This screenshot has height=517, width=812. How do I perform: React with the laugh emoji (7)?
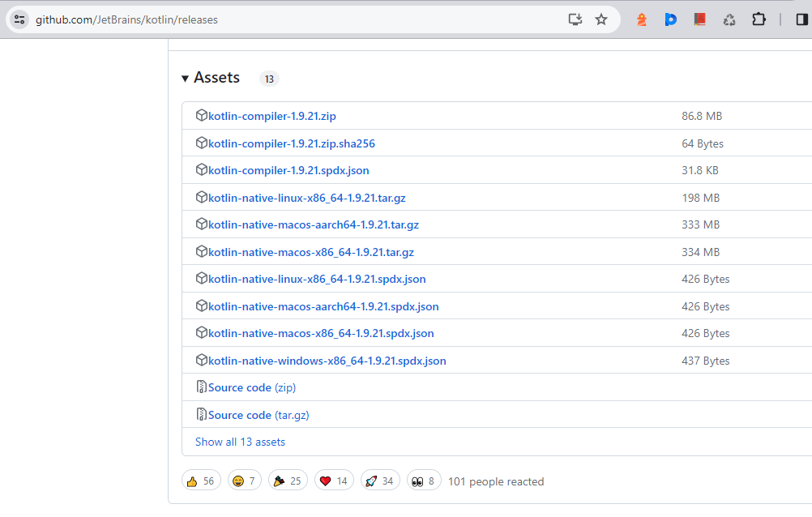245,481
